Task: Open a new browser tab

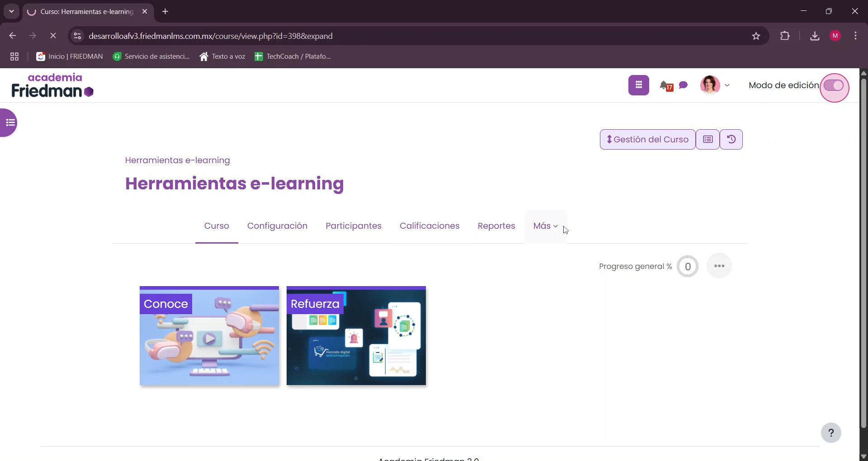Action: (x=165, y=12)
